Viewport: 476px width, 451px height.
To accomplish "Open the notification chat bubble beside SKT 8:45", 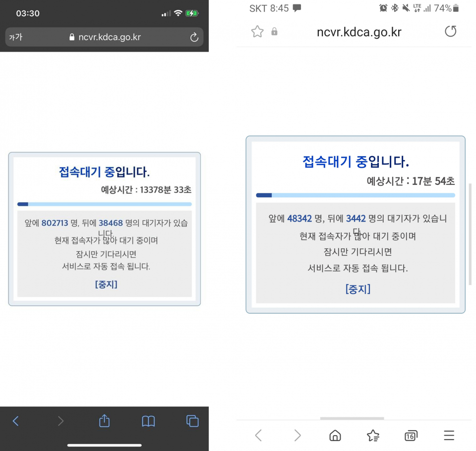I will click(296, 8).
